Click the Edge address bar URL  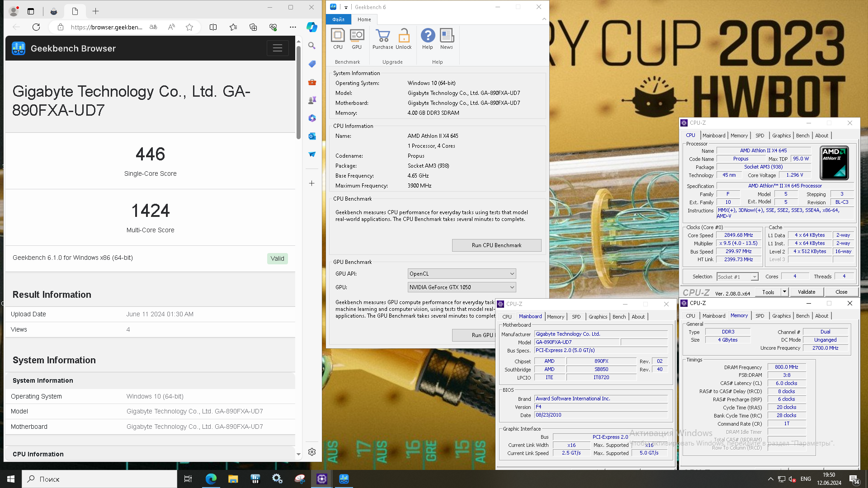(107, 27)
